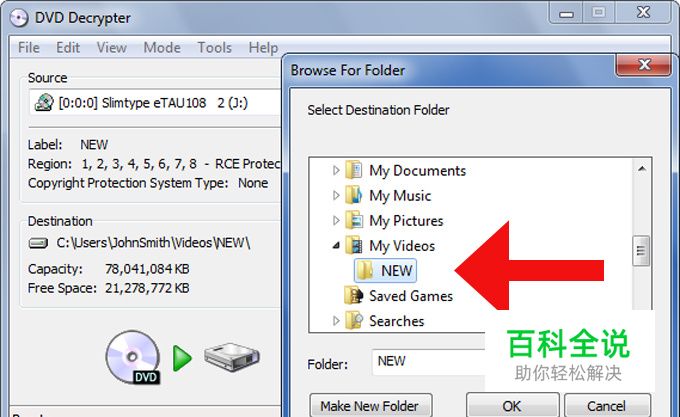The height and width of the screenshot is (417, 680).
Task: Click the Select Destination Folder heading
Action: tap(378, 110)
